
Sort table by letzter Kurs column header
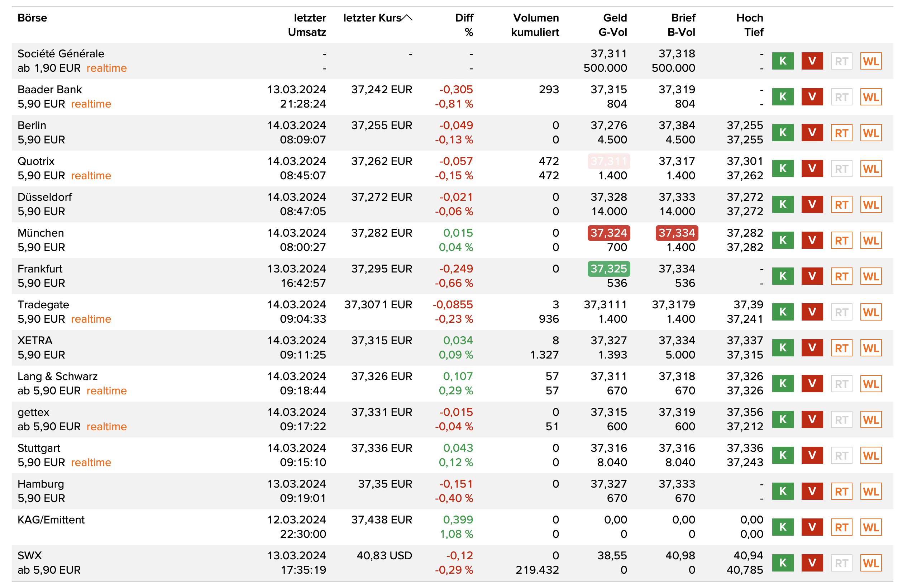click(x=372, y=18)
